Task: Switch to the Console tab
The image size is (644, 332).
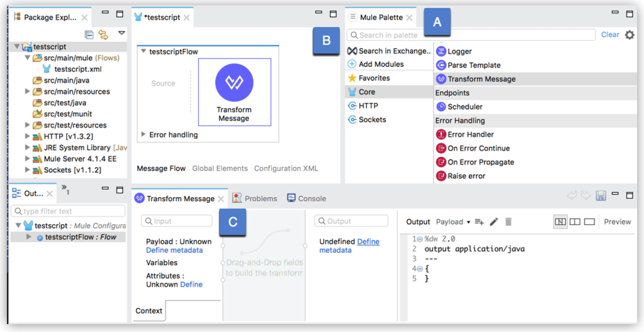Action: tap(311, 198)
